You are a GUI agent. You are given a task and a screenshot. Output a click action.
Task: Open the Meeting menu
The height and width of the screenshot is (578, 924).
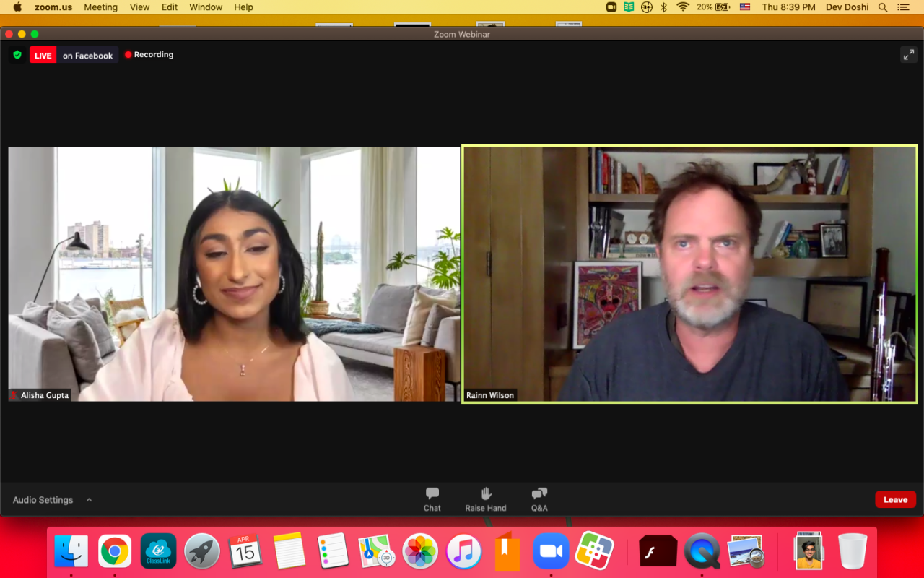coord(100,7)
